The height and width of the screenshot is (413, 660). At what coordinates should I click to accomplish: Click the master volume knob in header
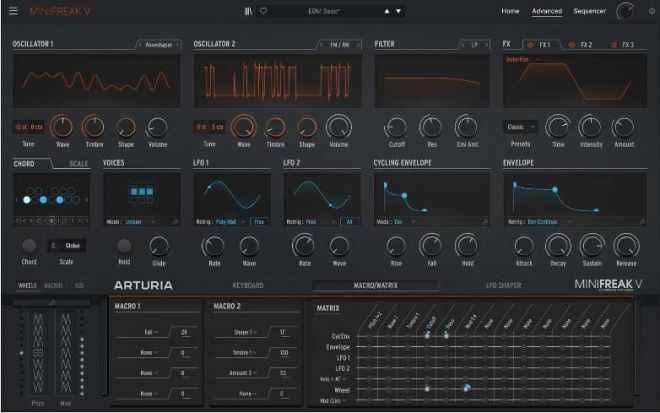coord(625,11)
